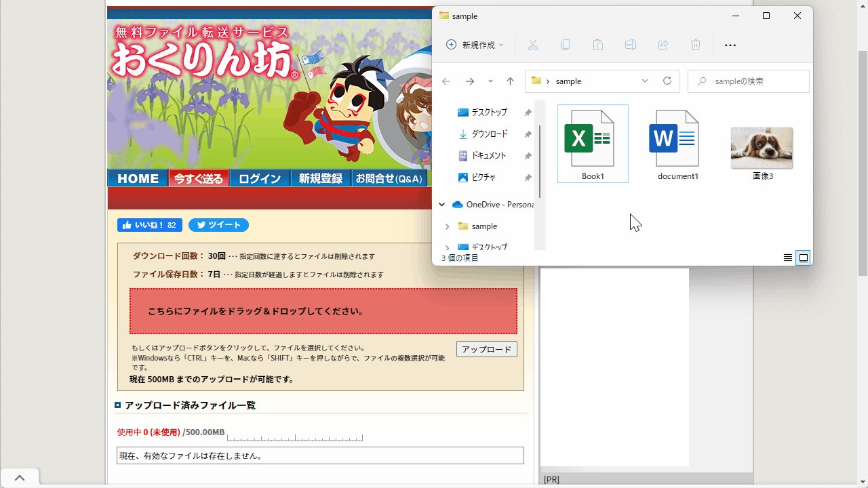Focus the sampleの検索 search box

click(x=749, y=81)
